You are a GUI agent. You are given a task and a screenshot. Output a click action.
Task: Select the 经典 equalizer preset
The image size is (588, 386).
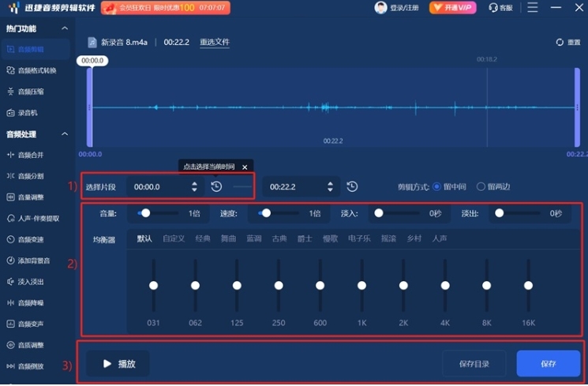coord(203,238)
